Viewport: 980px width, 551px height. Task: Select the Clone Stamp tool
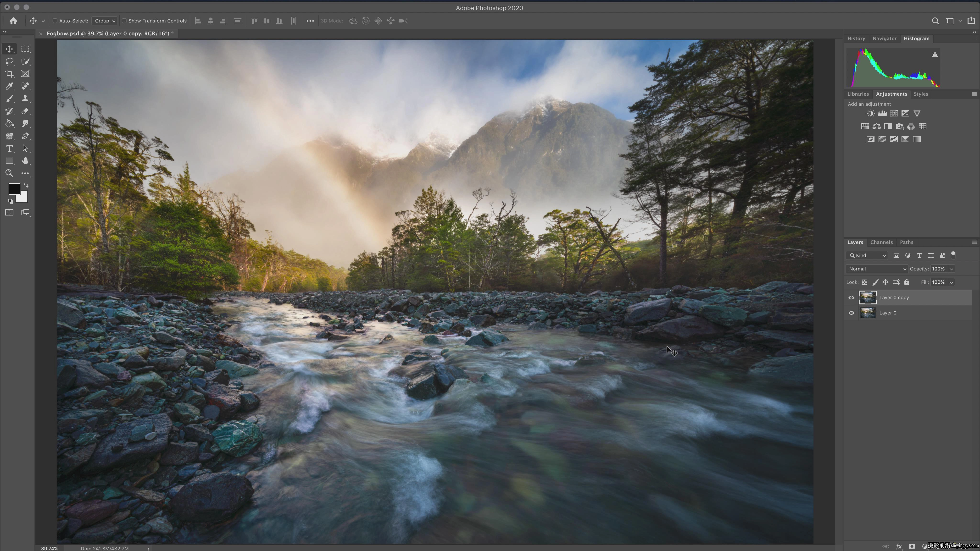pos(25,99)
